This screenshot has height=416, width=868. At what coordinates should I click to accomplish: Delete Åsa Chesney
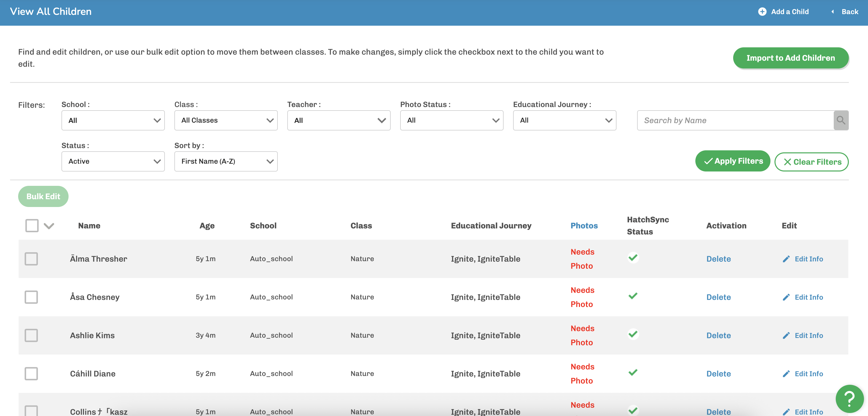(718, 297)
